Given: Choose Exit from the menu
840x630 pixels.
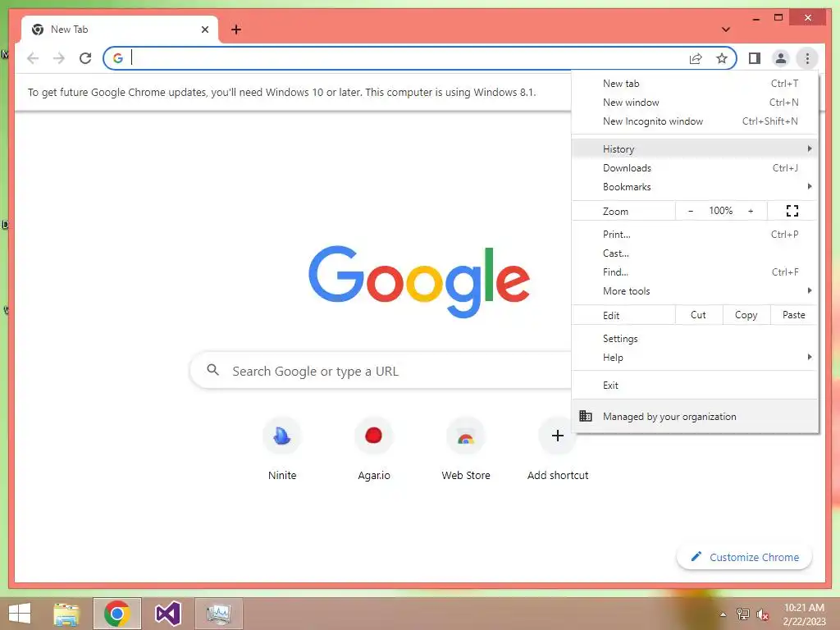Looking at the screenshot, I should tap(695, 386).
